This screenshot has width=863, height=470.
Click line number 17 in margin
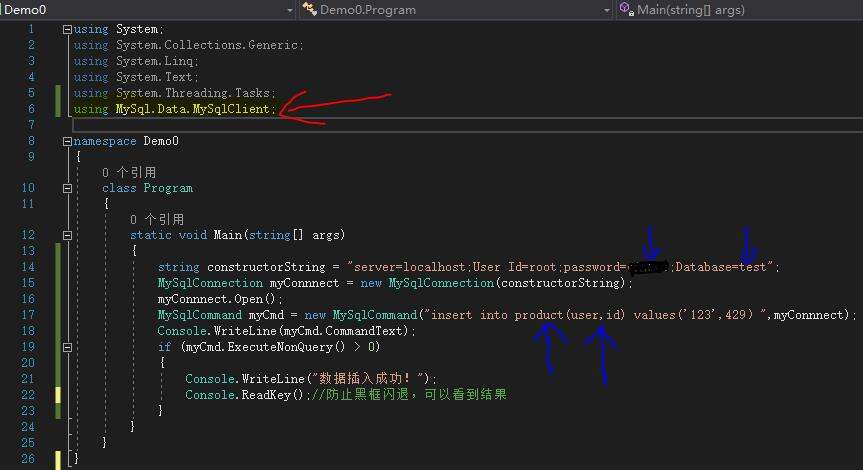[x=28, y=315]
